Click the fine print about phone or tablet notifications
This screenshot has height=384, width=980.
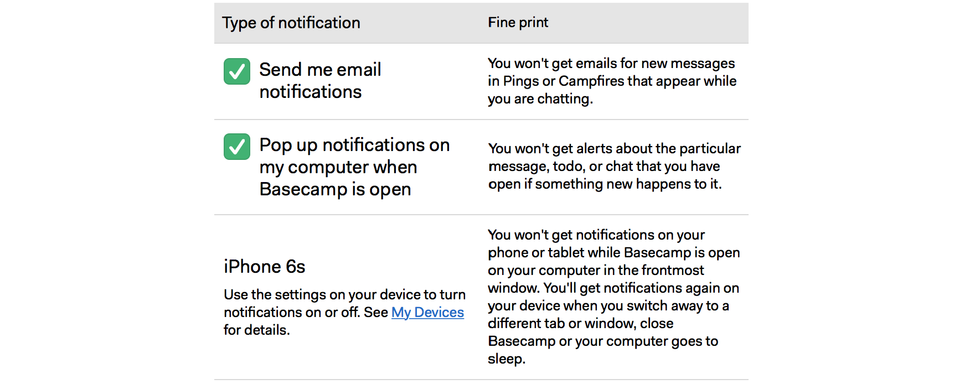pos(613,297)
